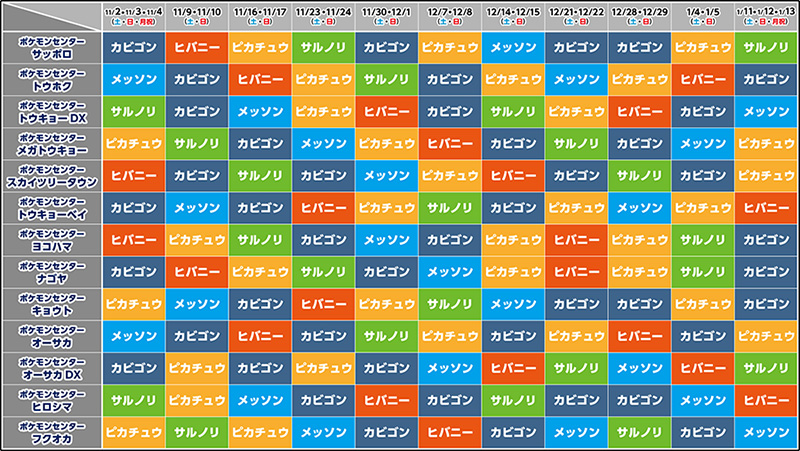Viewport: 800px width, 451px height.
Task: Click the 11/9・11/10 date column header
Action: [197, 16]
